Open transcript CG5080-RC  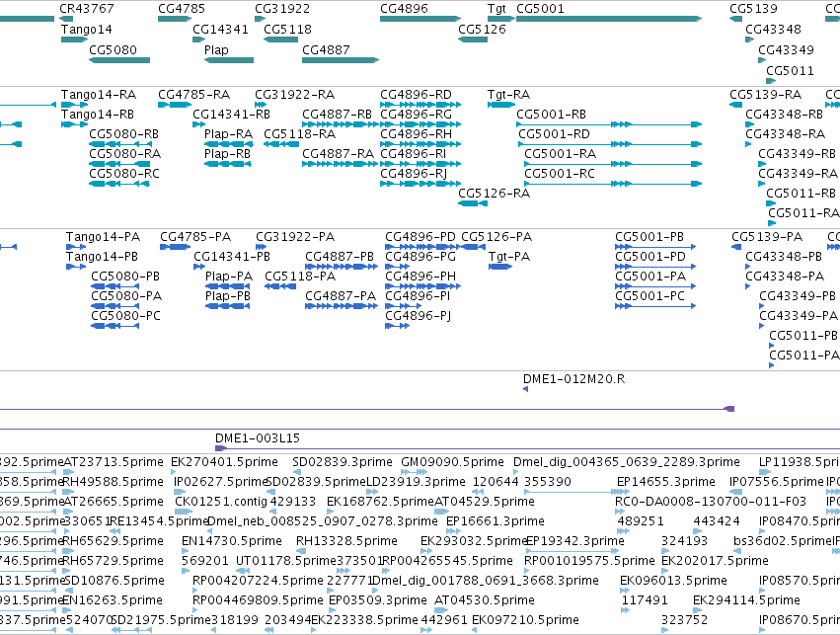[x=124, y=174]
